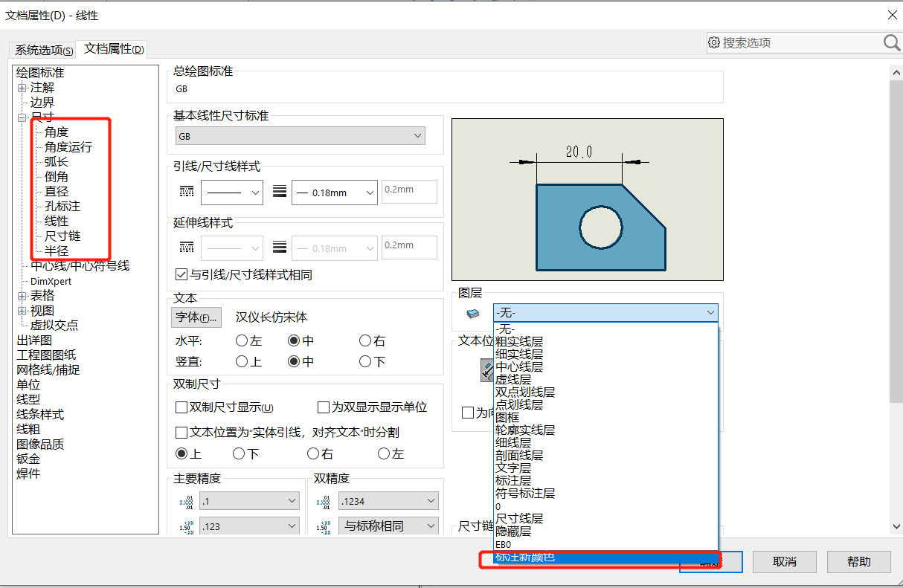Viewport: 903px width, 588px height.
Task: Enable 为双显示显示单位 checkbox
Action: coord(323,407)
